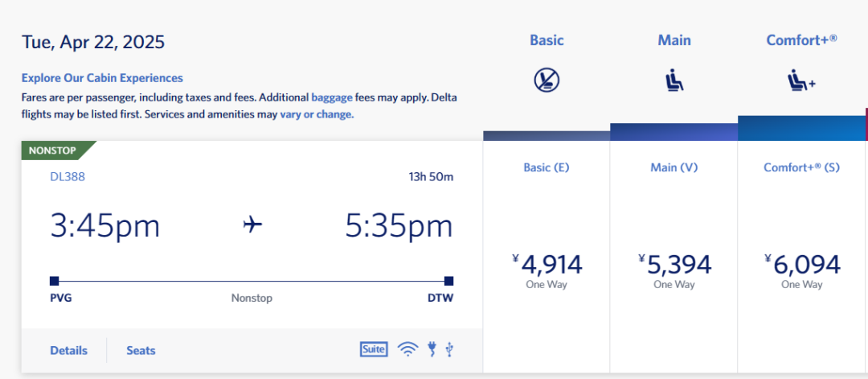868x379 pixels.
Task: Click the Main cabin seat icon
Action: tap(674, 81)
